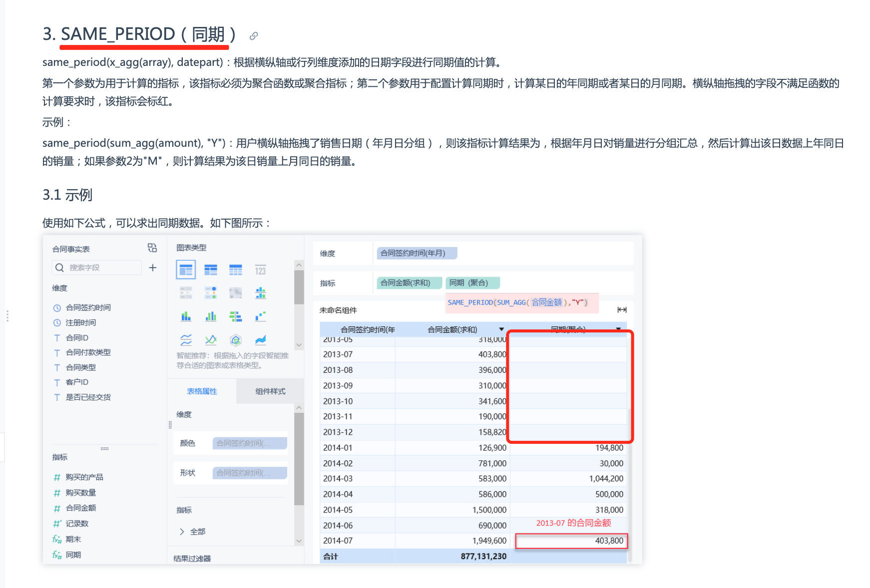Select the multi-series column chart icon
This screenshot has height=588, width=870.
pyautogui.click(x=211, y=316)
